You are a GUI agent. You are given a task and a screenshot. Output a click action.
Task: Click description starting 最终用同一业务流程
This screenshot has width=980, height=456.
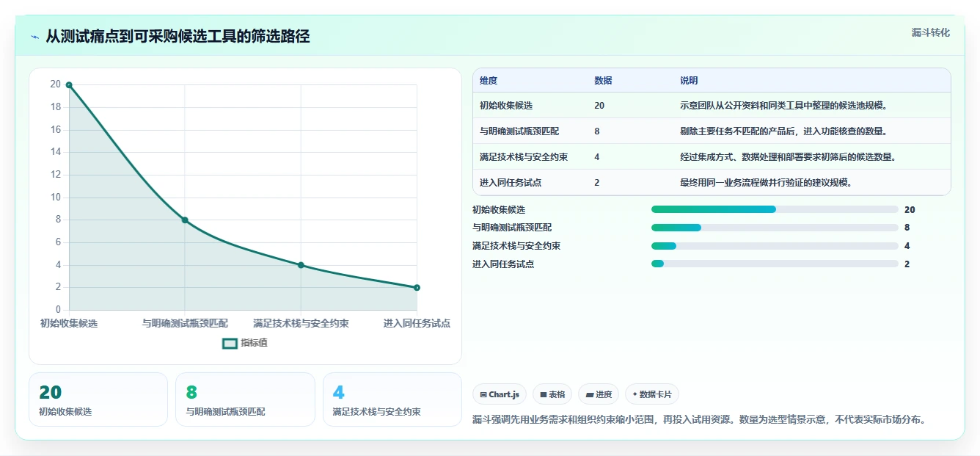click(767, 183)
